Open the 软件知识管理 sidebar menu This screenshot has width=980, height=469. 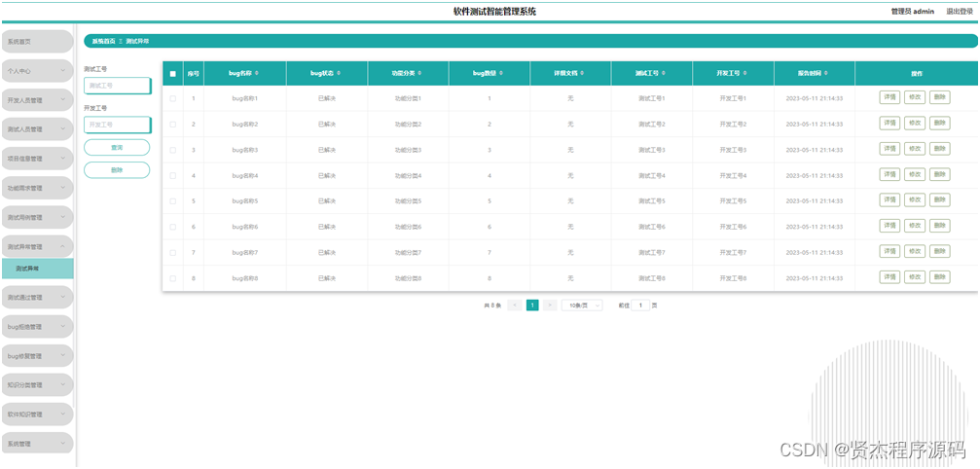click(37, 415)
